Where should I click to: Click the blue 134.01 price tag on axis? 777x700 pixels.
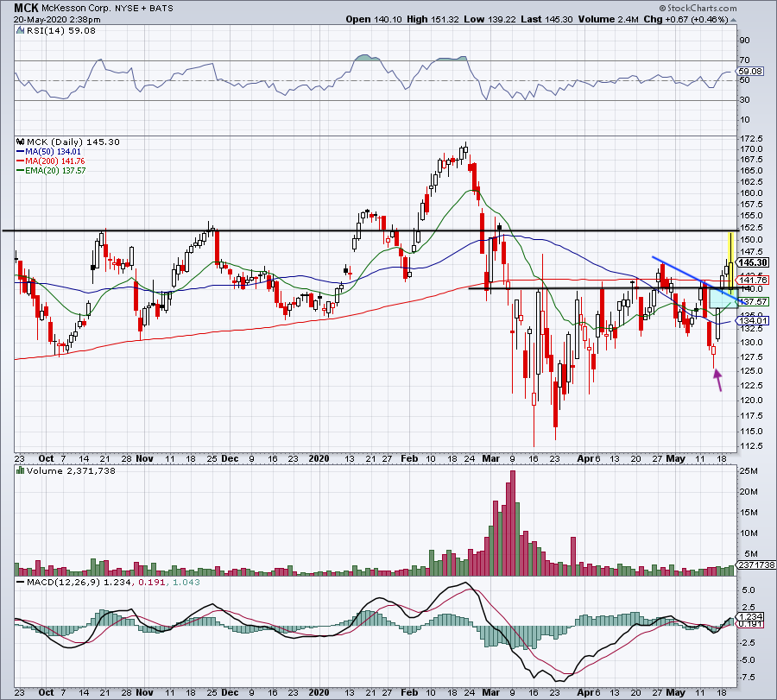tap(753, 320)
